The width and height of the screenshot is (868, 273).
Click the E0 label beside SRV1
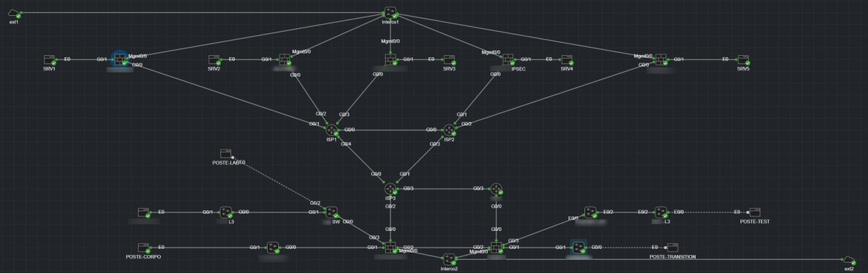pyautogui.click(x=67, y=59)
